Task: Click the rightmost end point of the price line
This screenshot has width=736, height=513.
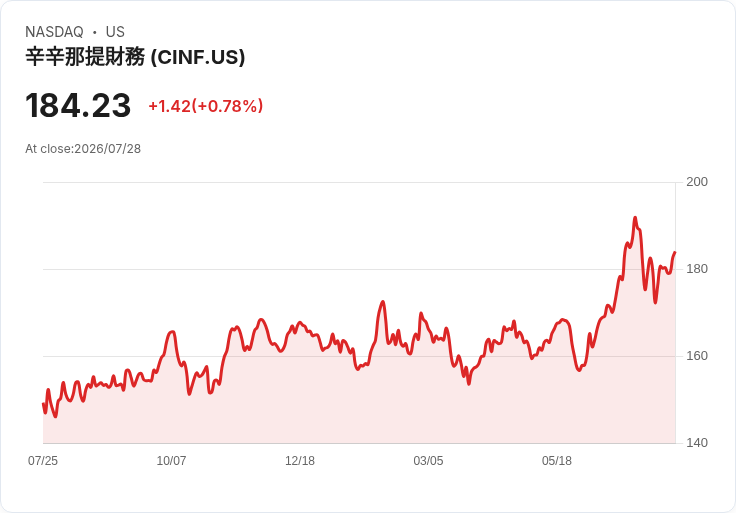Action: [675, 253]
